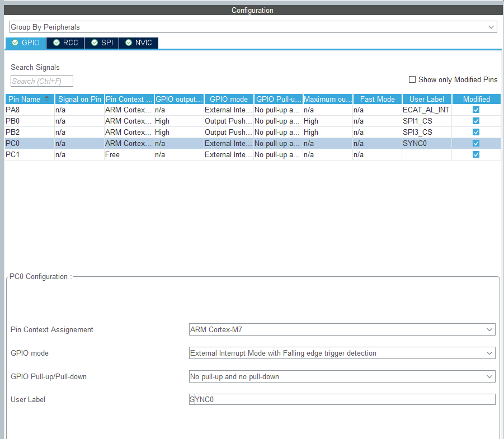Switch to the SPI tab
Viewport: 504px width, 439px height.
pos(102,43)
